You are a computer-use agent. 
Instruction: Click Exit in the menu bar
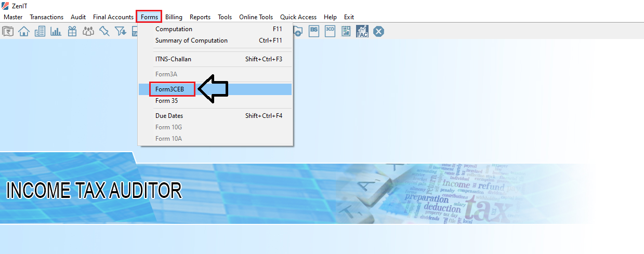pyautogui.click(x=349, y=17)
